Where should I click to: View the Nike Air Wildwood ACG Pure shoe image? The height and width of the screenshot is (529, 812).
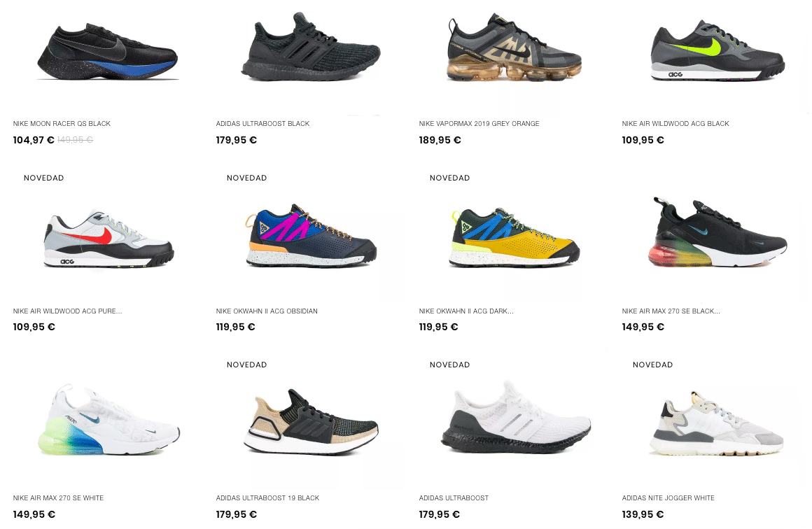(108, 239)
